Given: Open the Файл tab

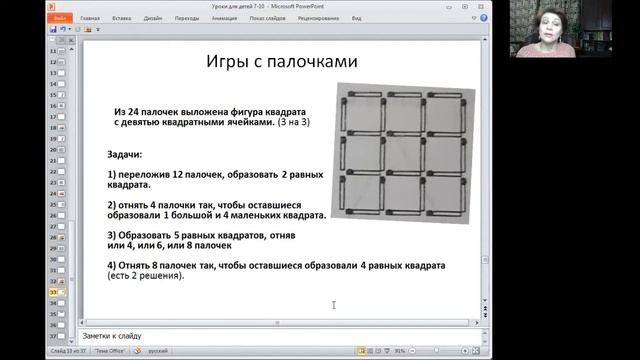Looking at the screenshot, I should (60, 18).
